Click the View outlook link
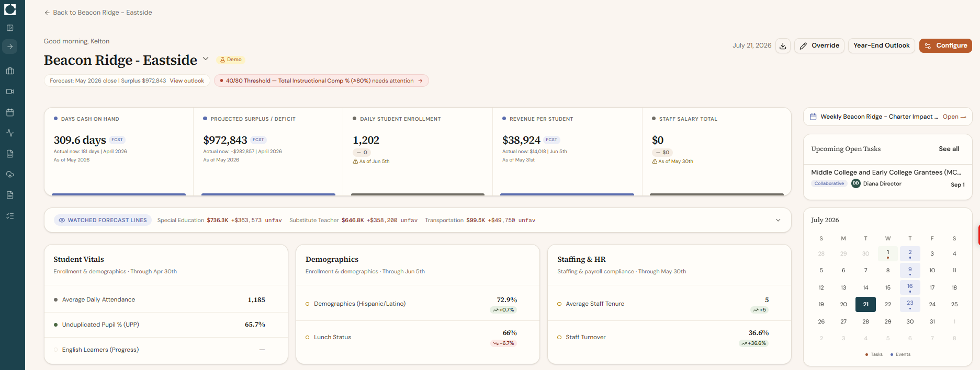 click(x=187, y=80)
